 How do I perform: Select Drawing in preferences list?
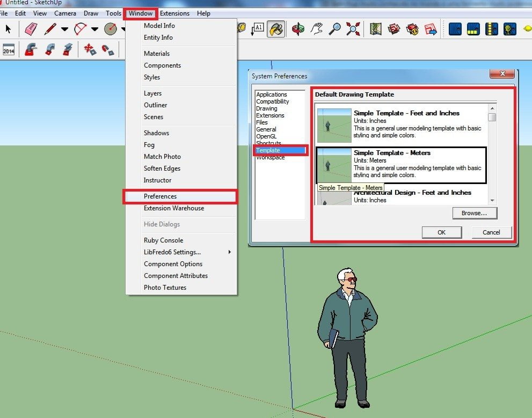click(266, 108)
